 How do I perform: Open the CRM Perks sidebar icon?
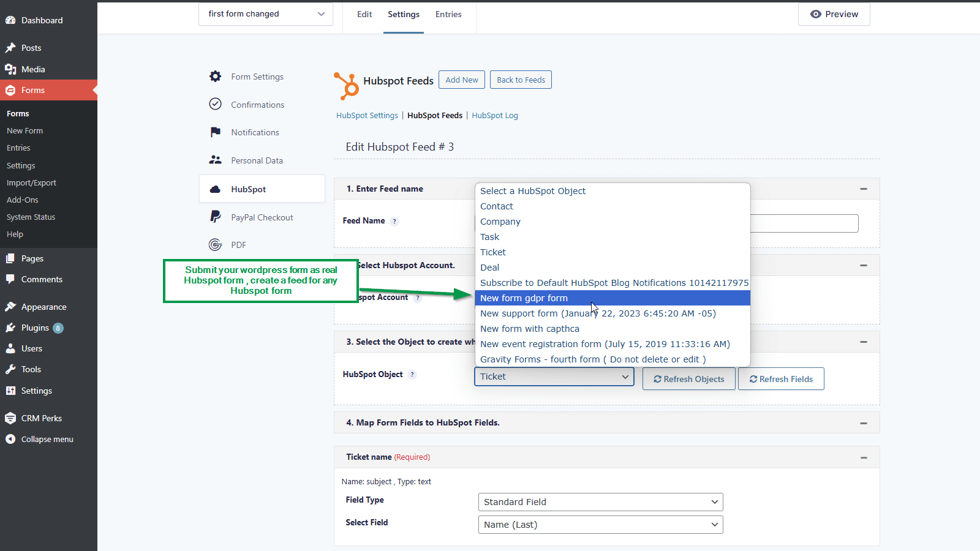pos(11,418)
